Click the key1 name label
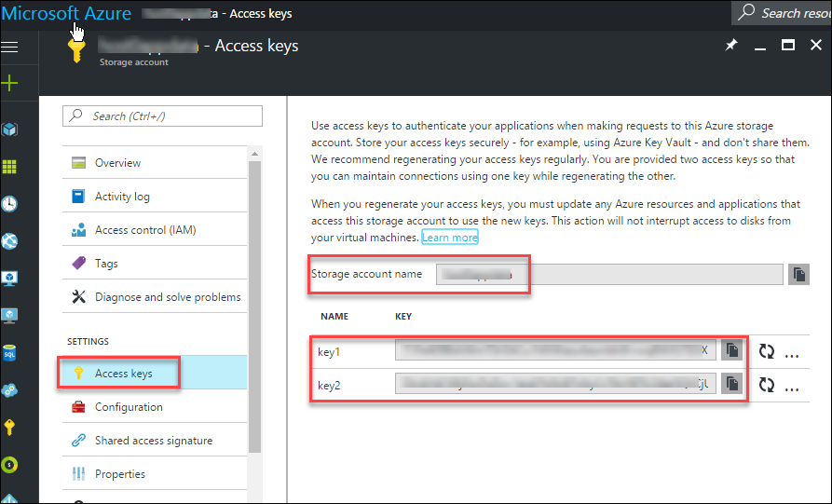832x504 pixels. pos(329,352)
